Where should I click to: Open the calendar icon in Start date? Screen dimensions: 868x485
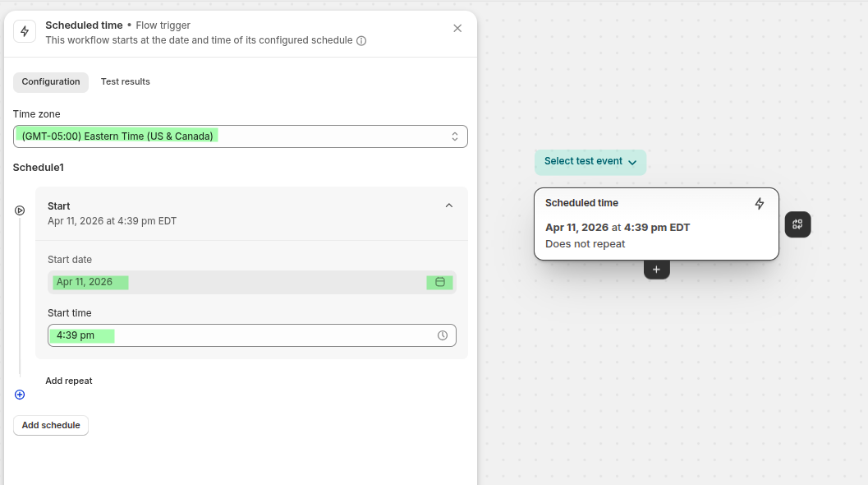(x=439, y=282)
